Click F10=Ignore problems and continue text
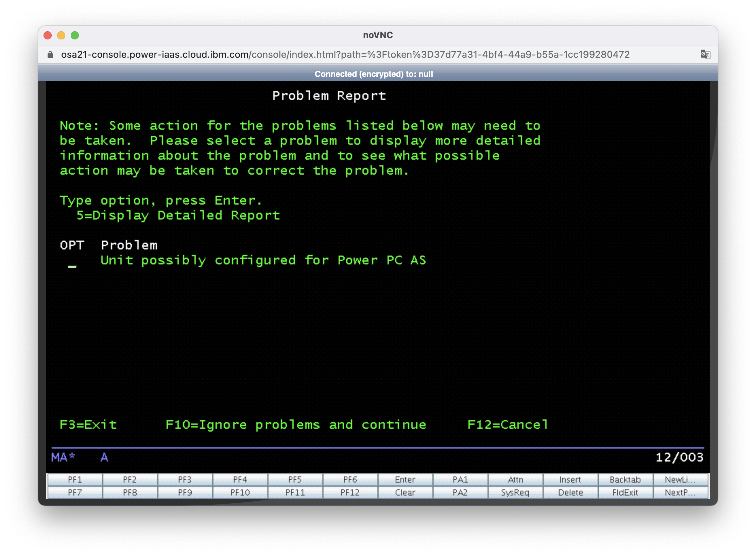Screen dimensions: 756x556 295,425
